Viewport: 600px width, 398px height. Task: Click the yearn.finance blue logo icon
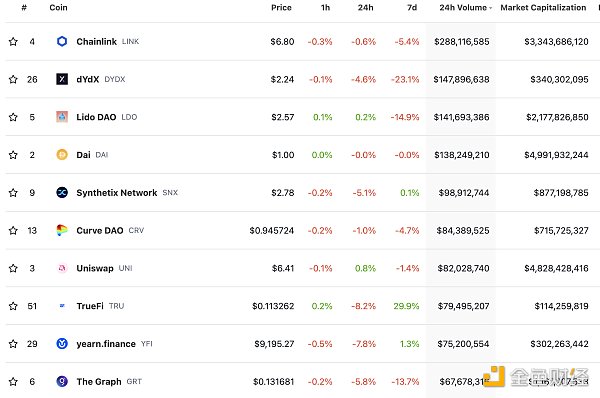pyautogui.click(x=62, y=344)
